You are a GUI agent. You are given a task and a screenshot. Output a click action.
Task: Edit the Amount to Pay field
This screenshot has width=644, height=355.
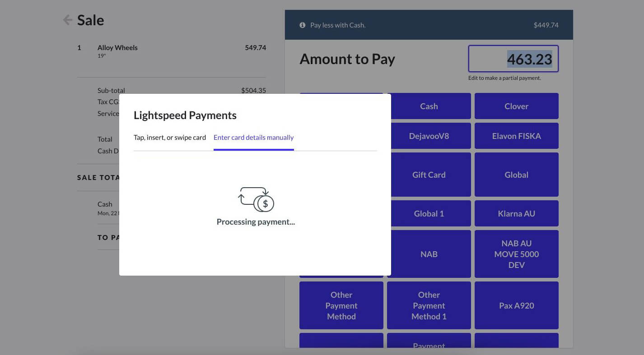[513, 59]
